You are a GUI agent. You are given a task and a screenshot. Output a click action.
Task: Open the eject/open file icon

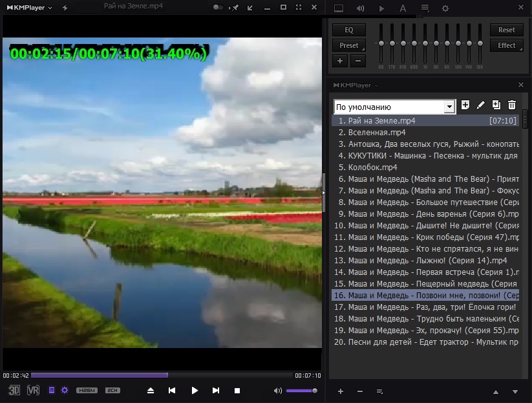click(151, 391)
